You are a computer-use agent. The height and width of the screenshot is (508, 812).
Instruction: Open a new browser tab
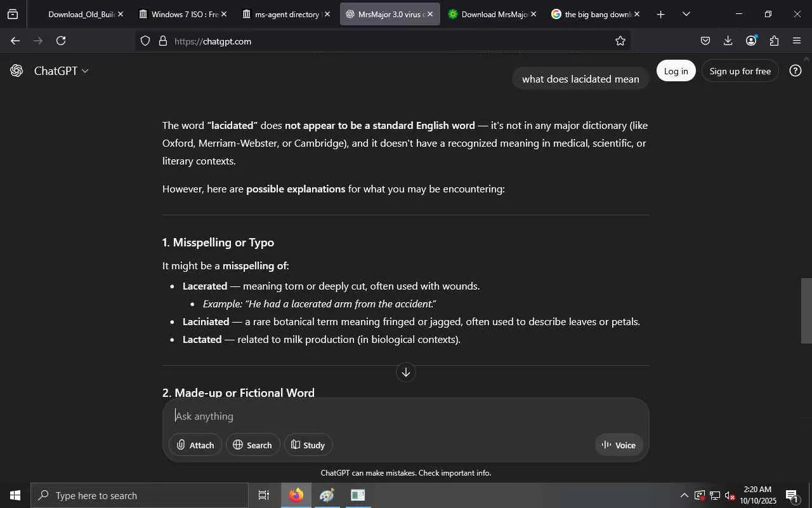click(660, 14)
